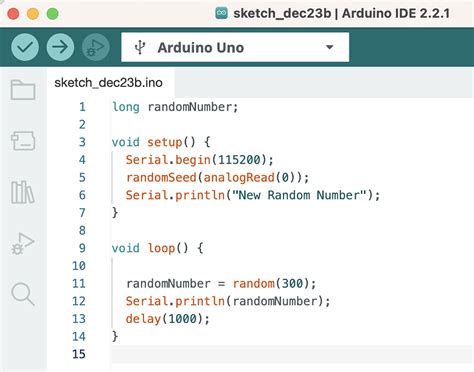
Task: Maximize the window with the green button
Action: [x=53, y=14]
